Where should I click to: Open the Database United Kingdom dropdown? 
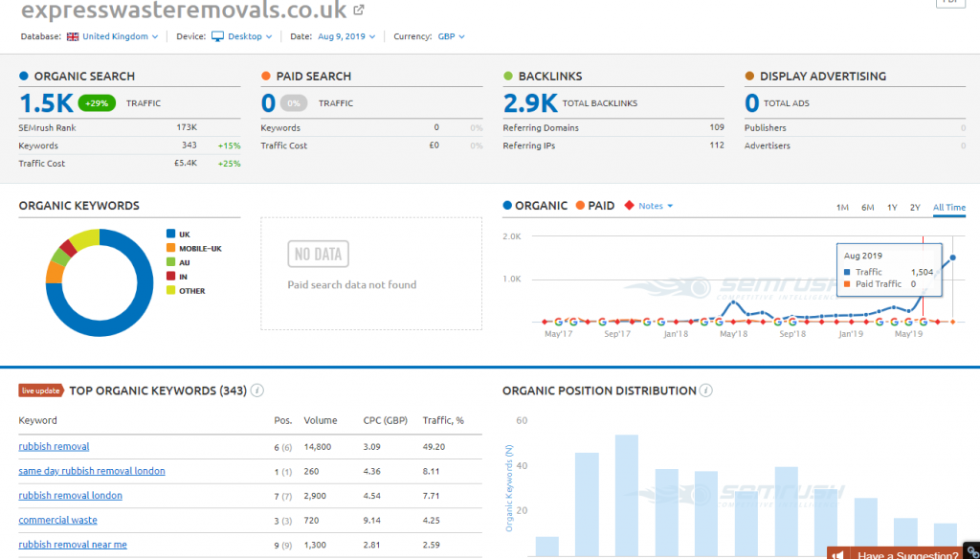pos(121,36)
